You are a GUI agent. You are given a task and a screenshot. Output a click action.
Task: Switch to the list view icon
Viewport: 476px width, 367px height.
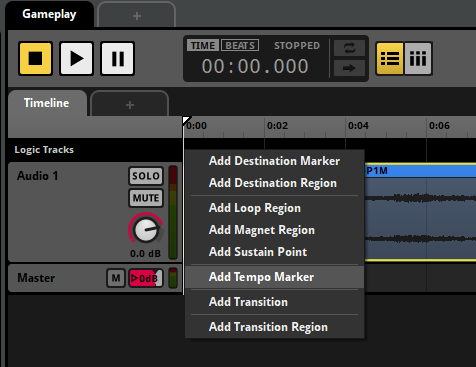pyautogui.click(x=390, y=58)
